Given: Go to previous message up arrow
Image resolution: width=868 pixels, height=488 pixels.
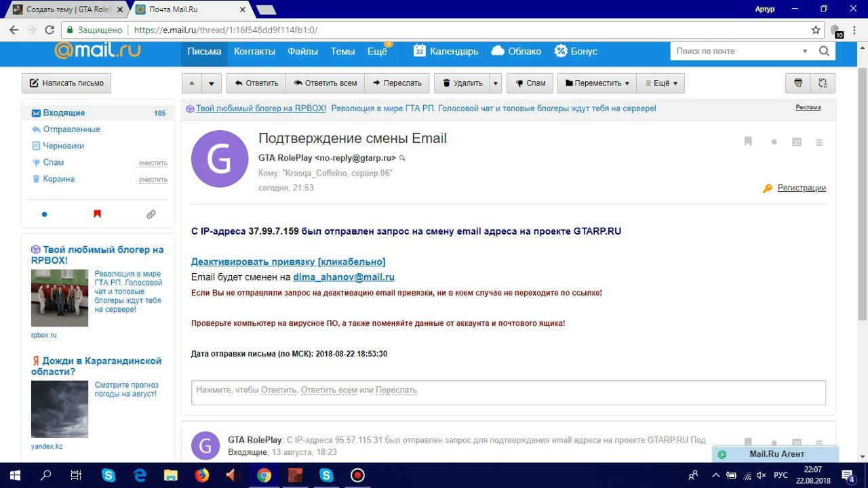Looking at the screenshot, I should point(192,83).
